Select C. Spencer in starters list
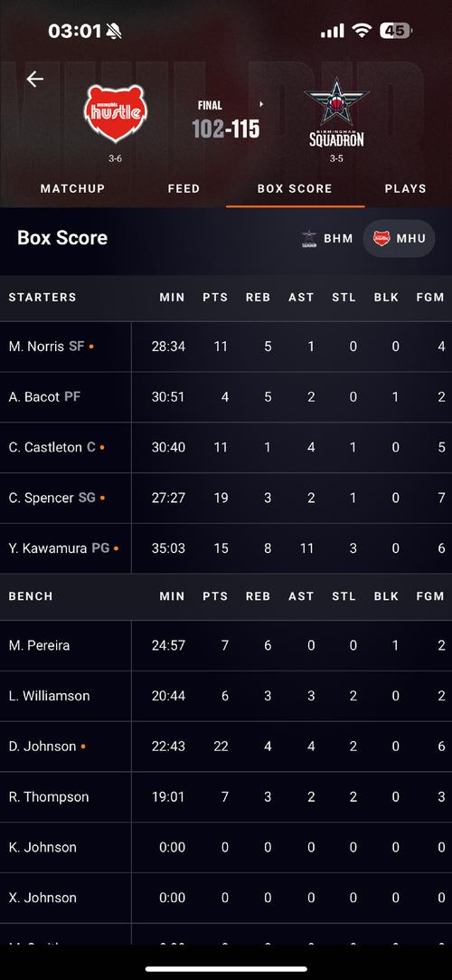The height and width of the screenshot is (980, 452). tap(226, 498)
